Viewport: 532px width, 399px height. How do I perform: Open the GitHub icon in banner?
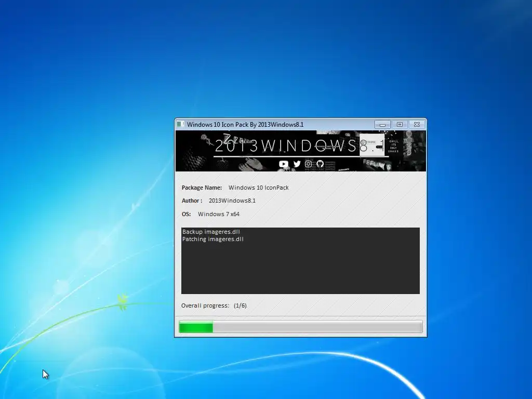click(320, 164)
